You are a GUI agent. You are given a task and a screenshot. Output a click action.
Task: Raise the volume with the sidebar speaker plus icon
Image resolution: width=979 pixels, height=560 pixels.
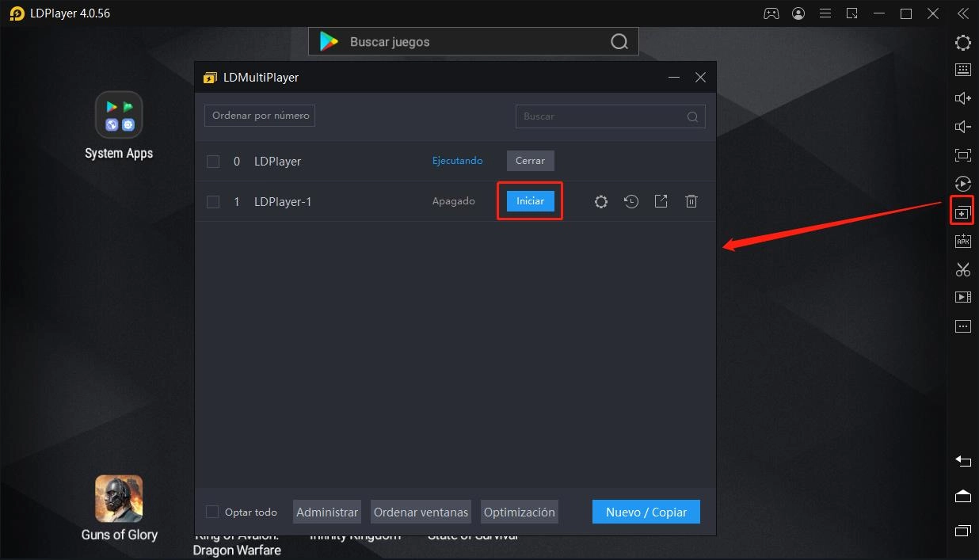coord(963,98)
